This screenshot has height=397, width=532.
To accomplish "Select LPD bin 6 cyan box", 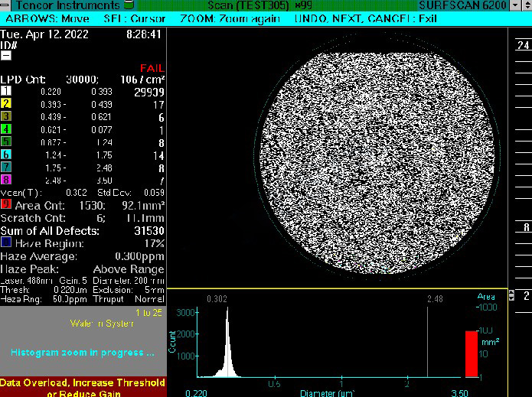I will 5,155.
